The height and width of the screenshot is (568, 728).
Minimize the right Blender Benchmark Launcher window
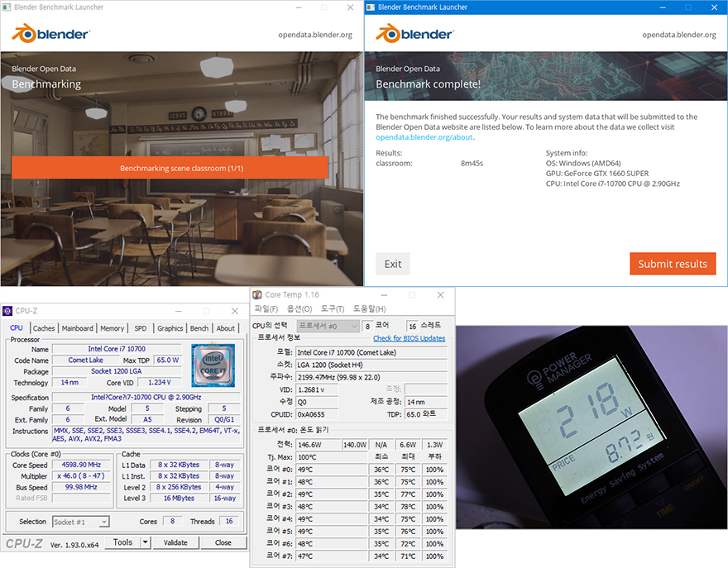click(663, 7)
